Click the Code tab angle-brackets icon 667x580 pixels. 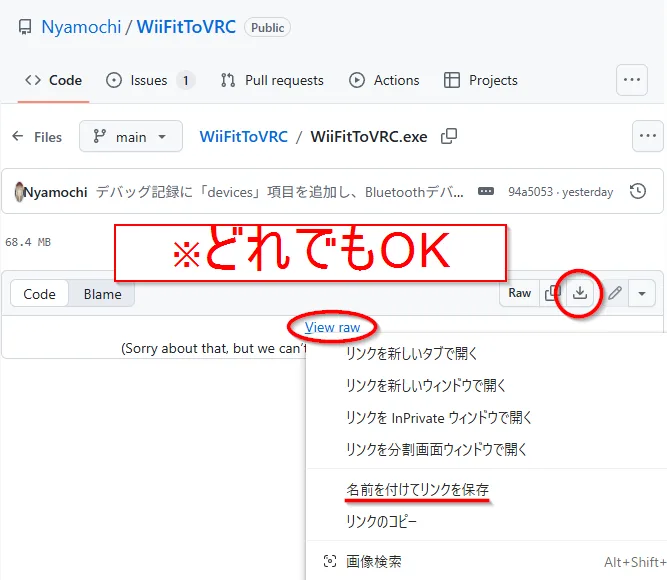33,80
